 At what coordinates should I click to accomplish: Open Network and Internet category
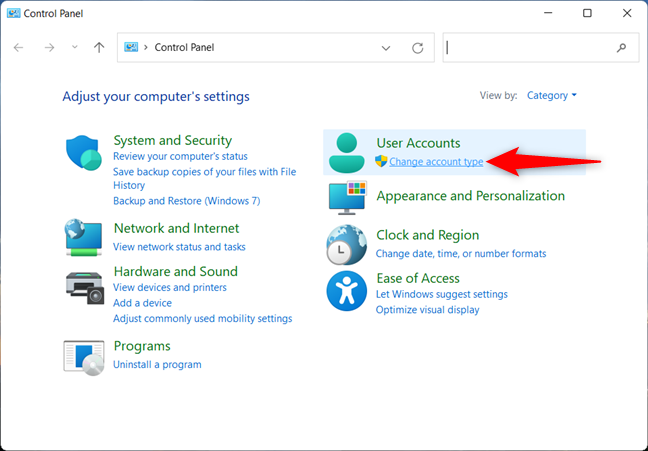[x=176, y=228]
